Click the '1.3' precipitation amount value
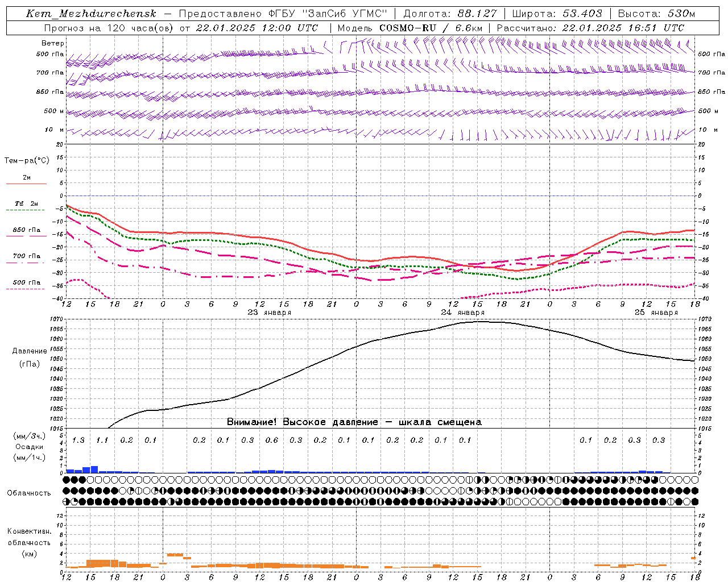Screen dimensions: 728x582 click(x=78, y=440)
